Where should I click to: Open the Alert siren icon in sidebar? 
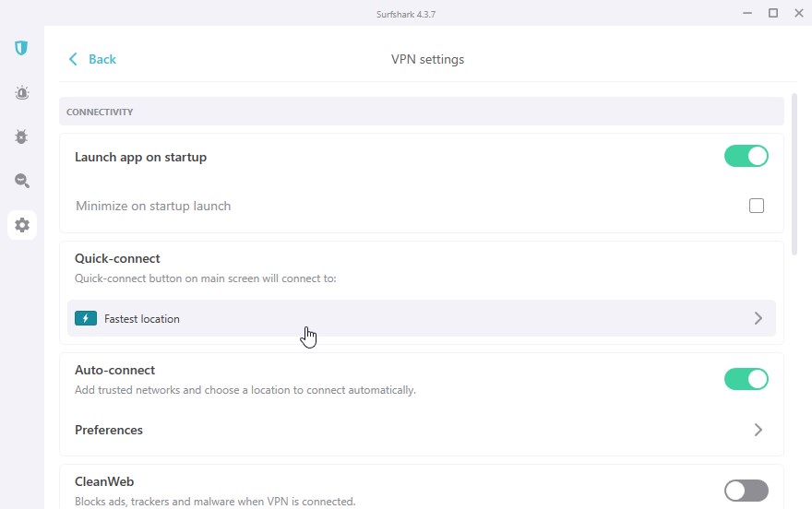coord(22,92)
